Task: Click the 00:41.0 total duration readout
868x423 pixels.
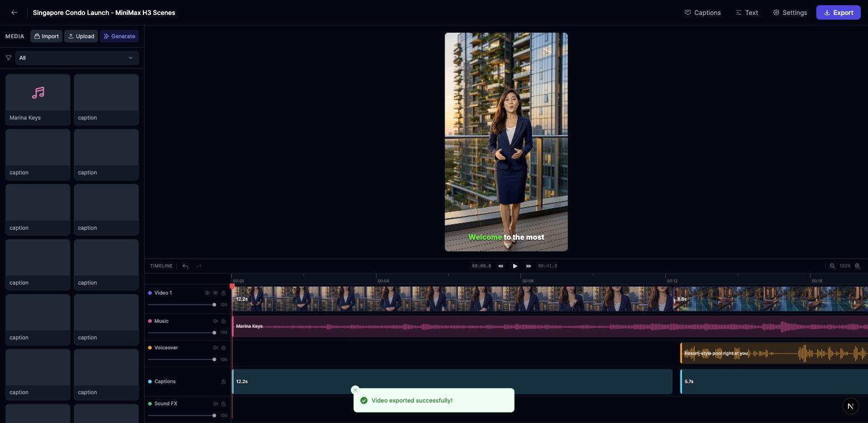Action: pos(547,266)
